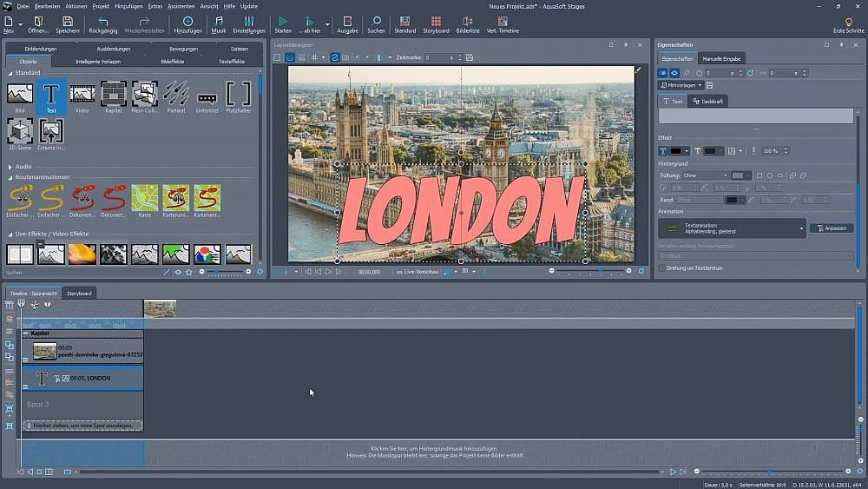Choose the Flexi-Collage object in Standard
The height and width of the screenshot is (489, 868).
pyautogui.click(x=144, y=93)
